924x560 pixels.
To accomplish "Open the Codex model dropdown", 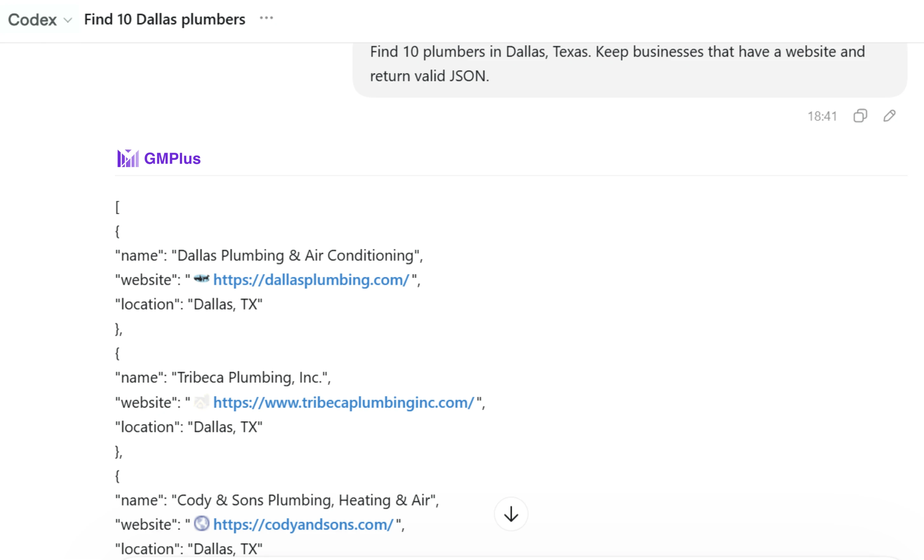I will tap(40, 19).
